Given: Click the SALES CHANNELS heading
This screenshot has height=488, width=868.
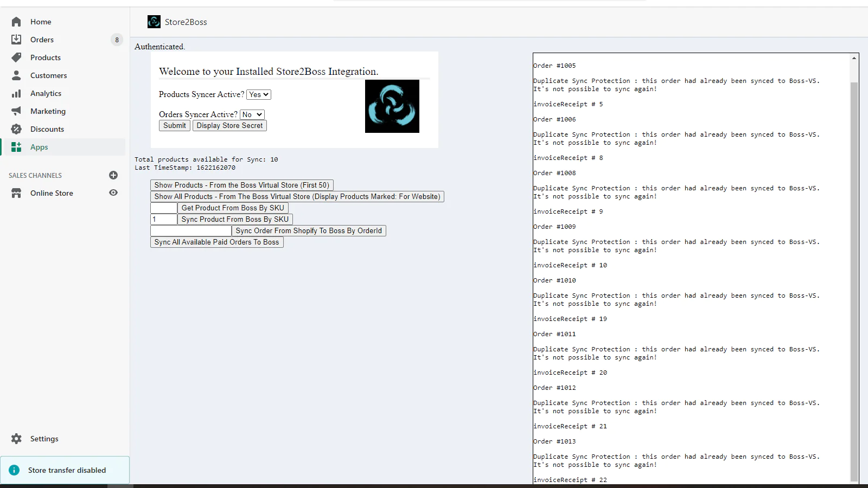Looking at the screenshot, I should click(x=35, y=175).
